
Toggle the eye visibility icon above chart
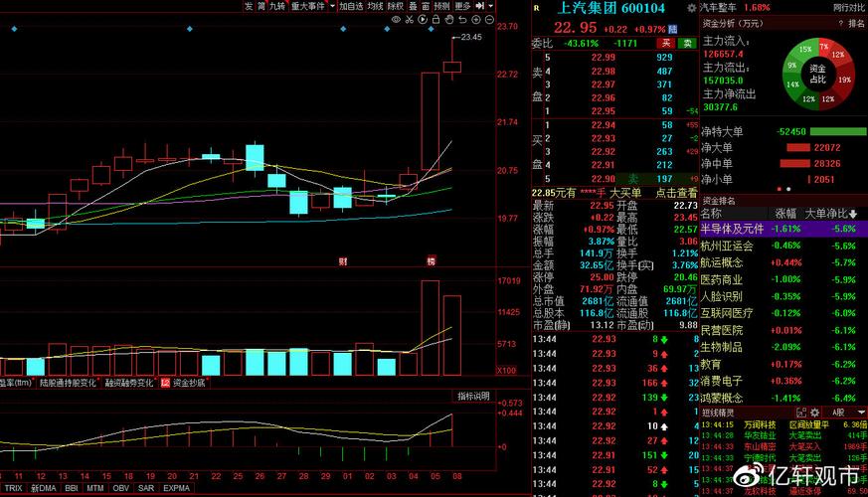click(396, 20)
